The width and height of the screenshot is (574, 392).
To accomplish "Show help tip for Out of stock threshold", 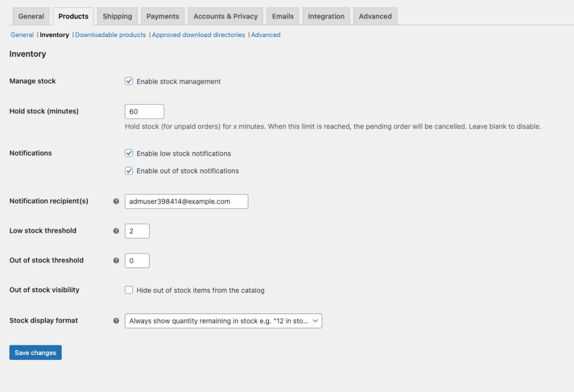I will 116,260.
